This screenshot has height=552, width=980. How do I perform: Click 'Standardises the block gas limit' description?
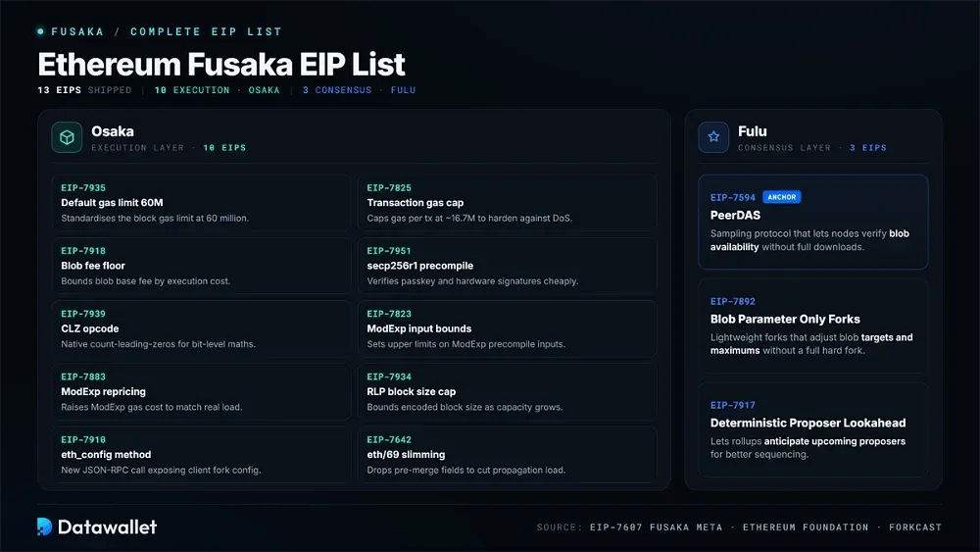155,219
